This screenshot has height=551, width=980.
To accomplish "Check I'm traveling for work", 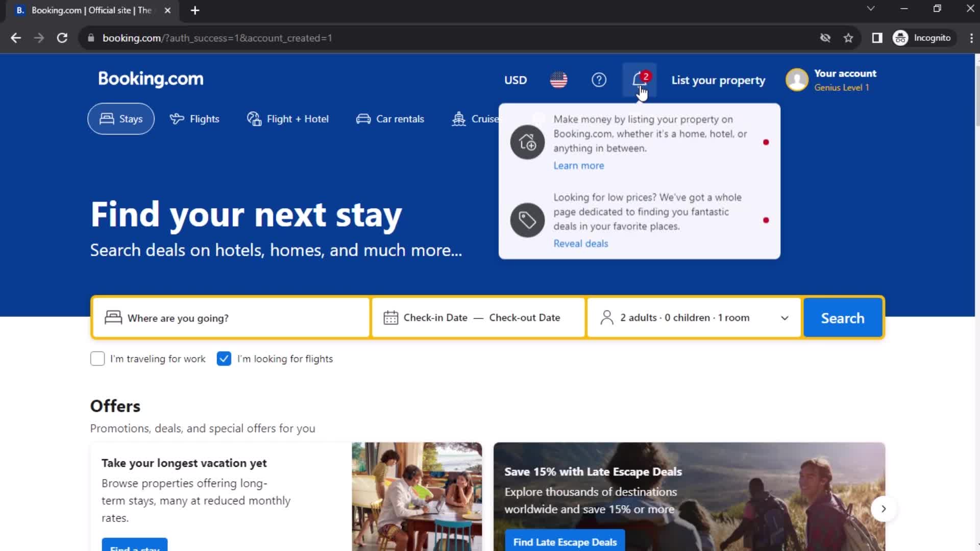I will click(x=97, y=359).
